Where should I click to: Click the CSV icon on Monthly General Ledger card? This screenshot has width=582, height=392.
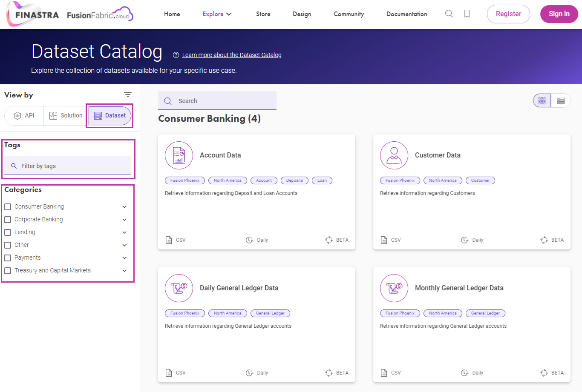(384, 373)
